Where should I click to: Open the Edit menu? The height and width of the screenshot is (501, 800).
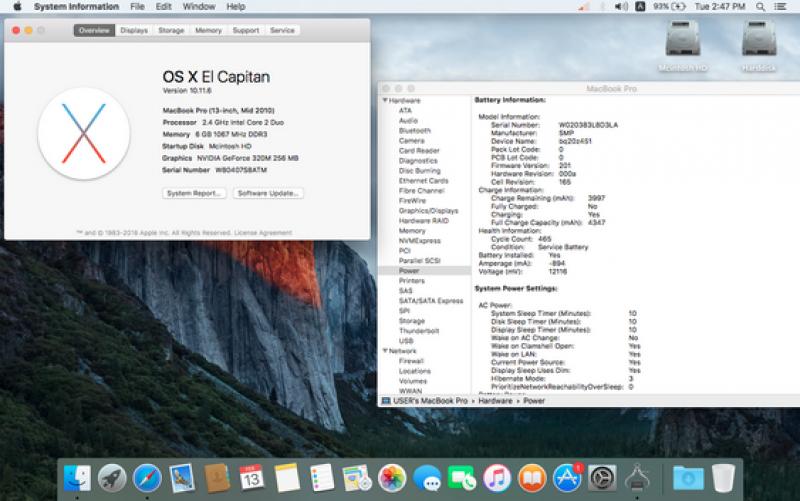pos(163,7)
